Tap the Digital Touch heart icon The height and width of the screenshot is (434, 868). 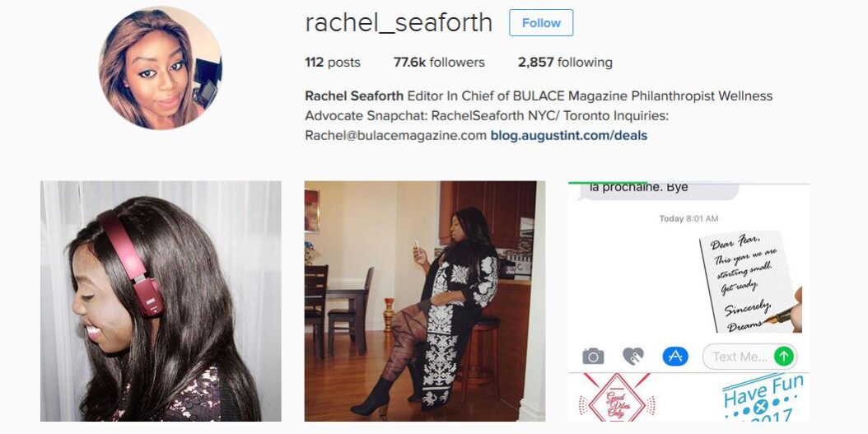pos(633,356)
